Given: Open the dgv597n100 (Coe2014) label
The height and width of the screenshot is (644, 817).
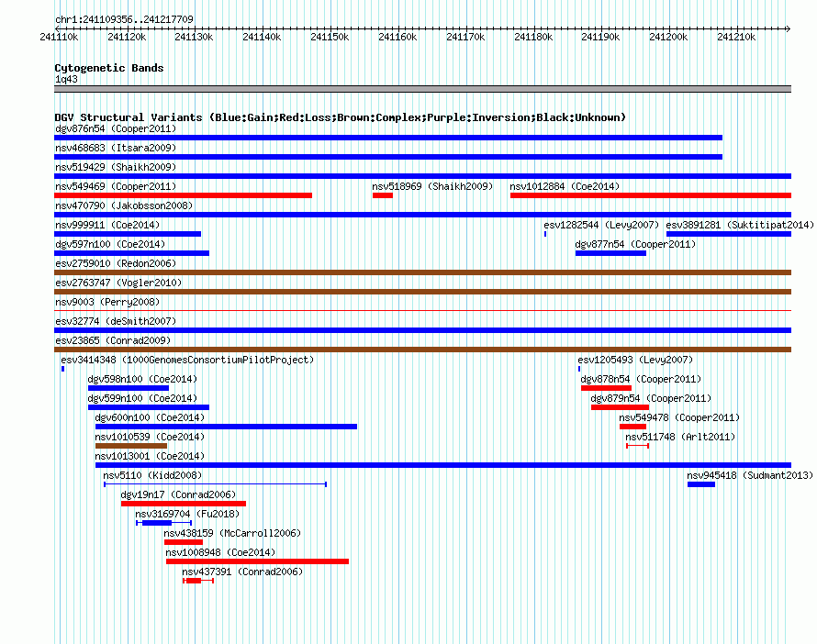Looking at the screenshot, I should click(110, 244).
